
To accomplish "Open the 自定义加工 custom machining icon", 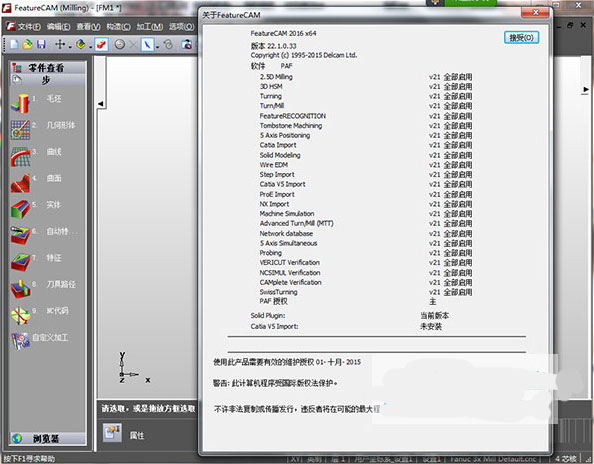I will [20, 341].
